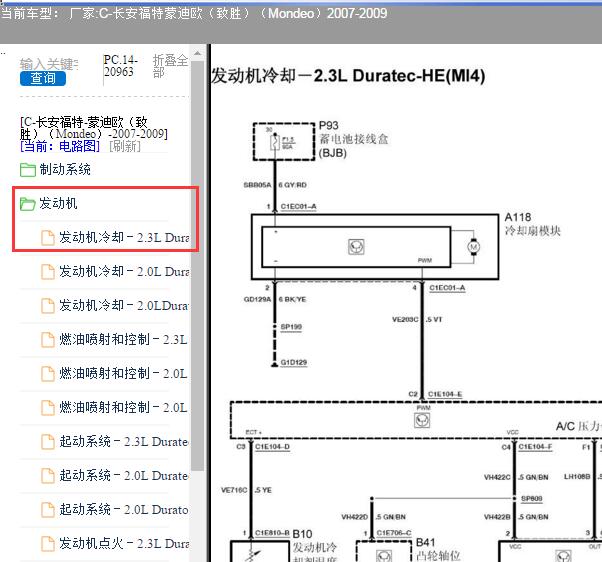The width and height of the screenshot is (602, 562).
Task: Click document icon for 燃油喷射和控制－2.3L
Action: tap(48, 339)
